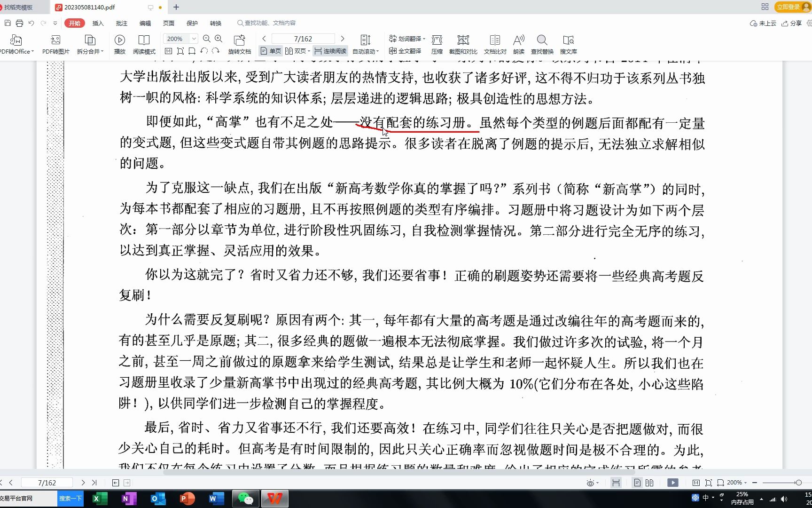Click the search box 查找功能、文档内容
The height and width of the screenshot is (508, 812).
(x=266, y=23)
